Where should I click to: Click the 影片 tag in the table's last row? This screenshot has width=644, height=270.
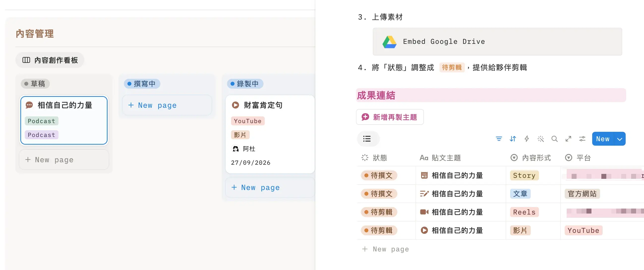tap(520, 230)
